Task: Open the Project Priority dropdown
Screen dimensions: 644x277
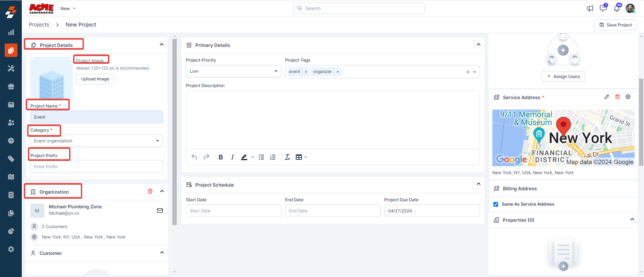Action: pos(233,71)
